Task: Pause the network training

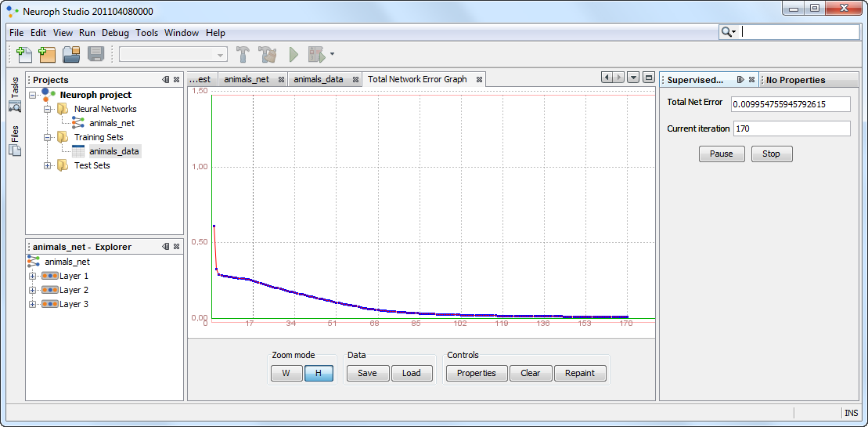Action: tap(721, 154)
